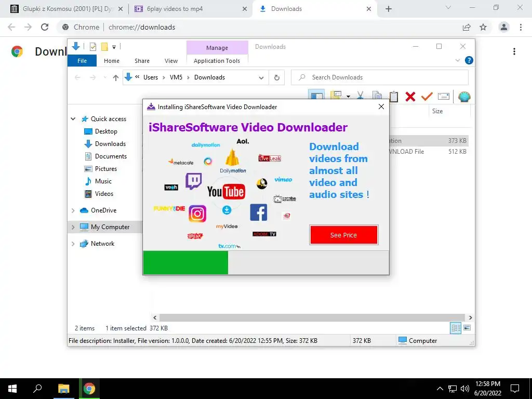532x399 pixels.
Task: Expand the My Computer tree node
Action: (x=73, y=227)
